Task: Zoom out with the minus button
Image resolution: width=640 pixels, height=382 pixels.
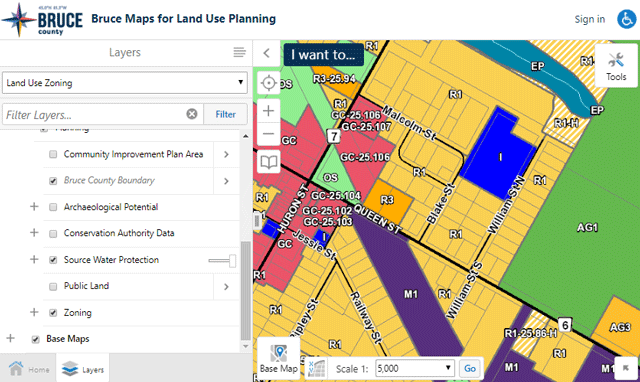Action: [x=268, y=133]
